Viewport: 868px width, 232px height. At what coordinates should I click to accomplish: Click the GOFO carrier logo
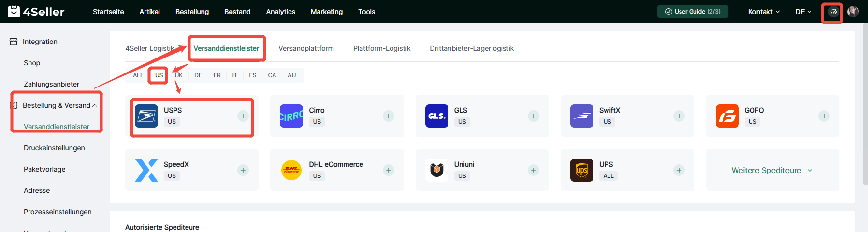[x=727, y=116]
